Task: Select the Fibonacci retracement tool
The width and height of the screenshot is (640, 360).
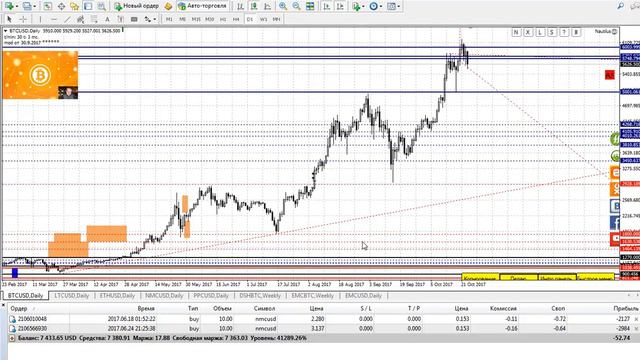Action: (94, 19)
